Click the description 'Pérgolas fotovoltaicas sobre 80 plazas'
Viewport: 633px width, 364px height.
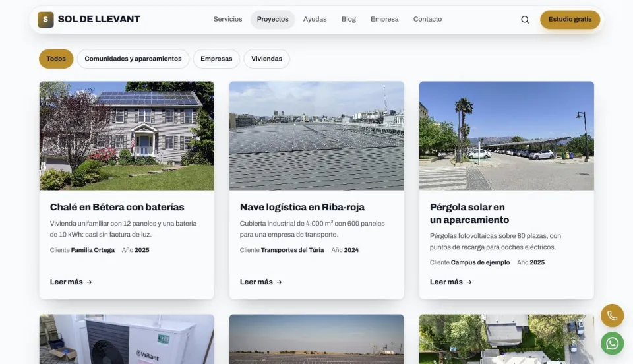(495, 241)
